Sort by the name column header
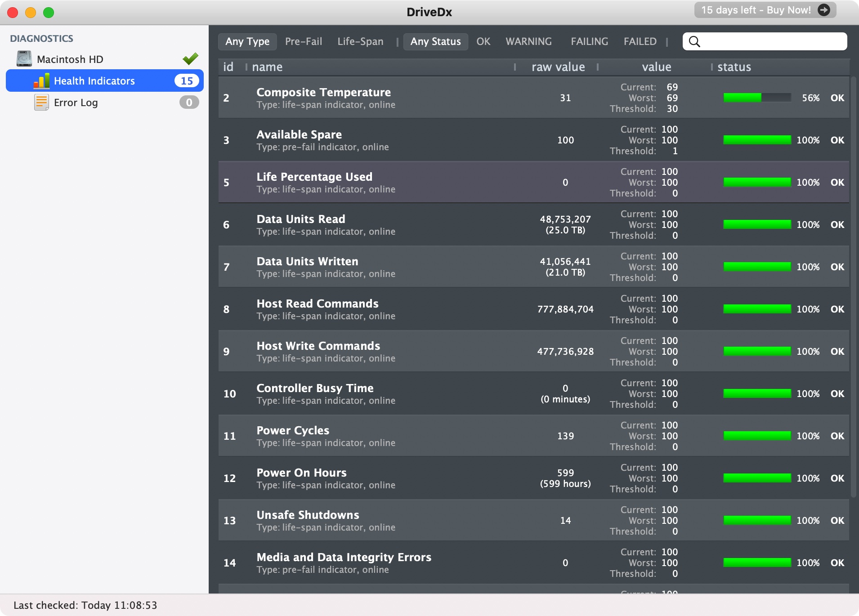This screenshot has width=859, height=616. [267, 67]
